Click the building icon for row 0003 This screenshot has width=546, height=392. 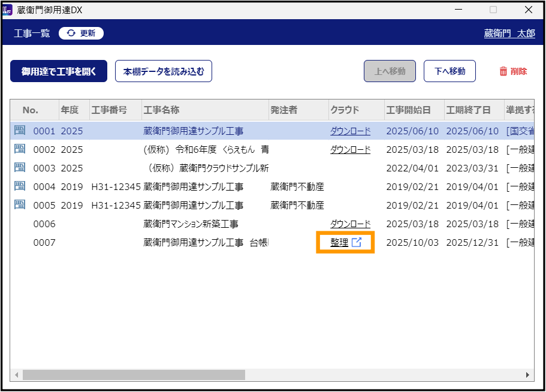click(20, 168)
